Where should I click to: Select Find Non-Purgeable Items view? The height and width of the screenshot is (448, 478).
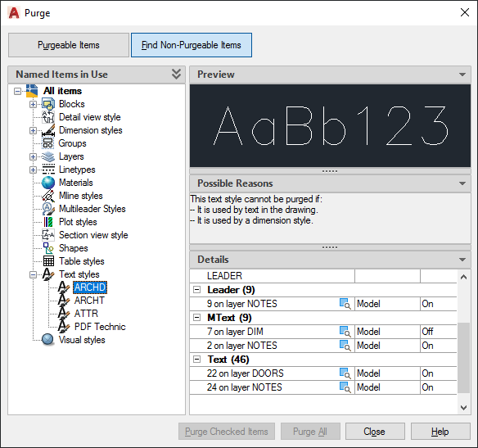[192, 45]
